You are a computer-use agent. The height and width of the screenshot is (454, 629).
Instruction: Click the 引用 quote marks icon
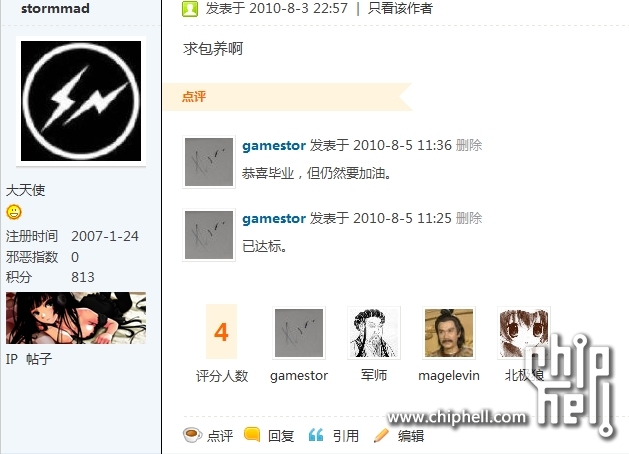[316, 435]
